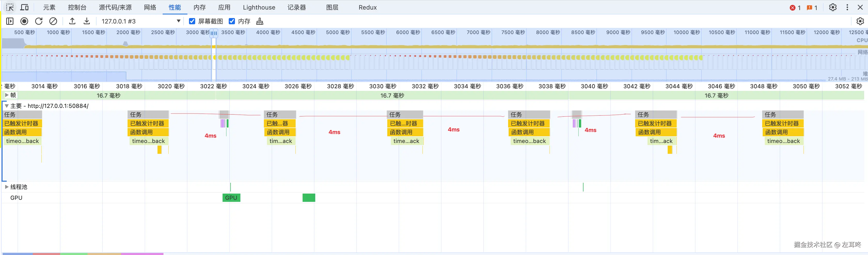
Task: Click the inspect element picker icon
Action: pyautogui.click(x=10, y=7)
